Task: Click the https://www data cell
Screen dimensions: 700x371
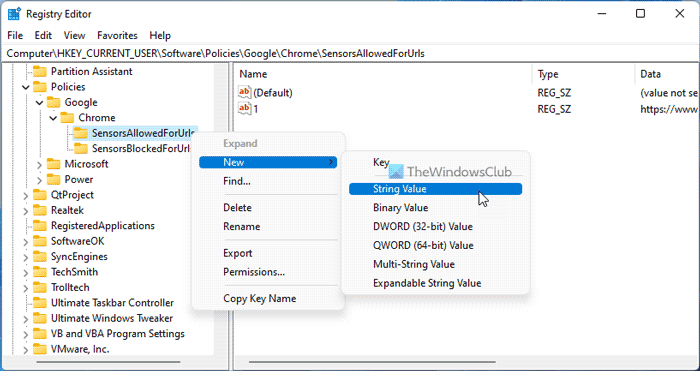Action: click(669, 108)
